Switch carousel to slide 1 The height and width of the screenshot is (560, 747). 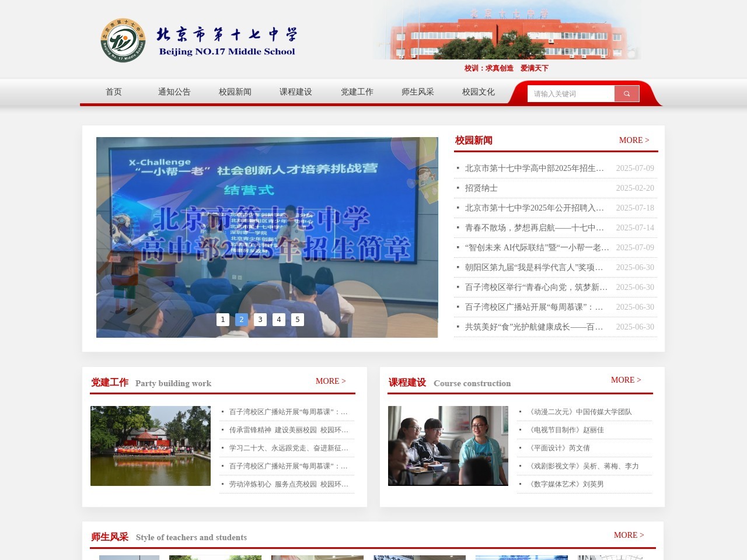222,320
